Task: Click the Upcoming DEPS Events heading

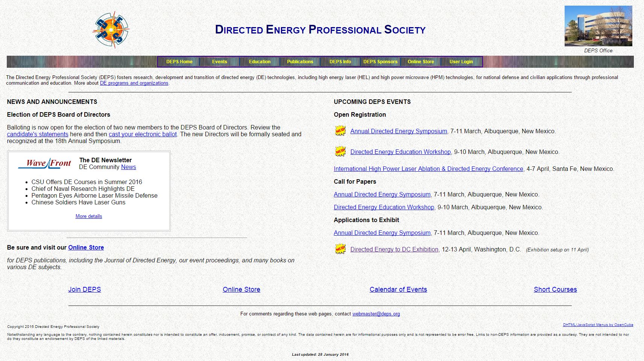Action: point(372,102)
